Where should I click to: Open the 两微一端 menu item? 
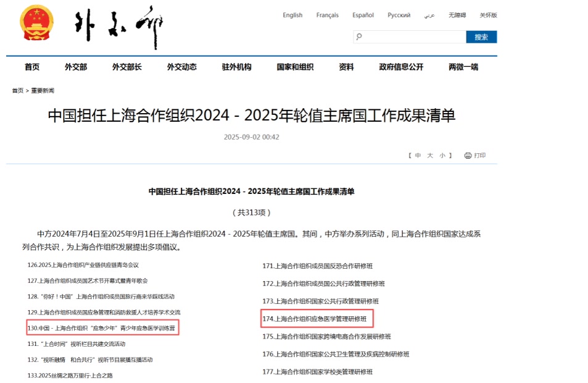click(463, 67)
